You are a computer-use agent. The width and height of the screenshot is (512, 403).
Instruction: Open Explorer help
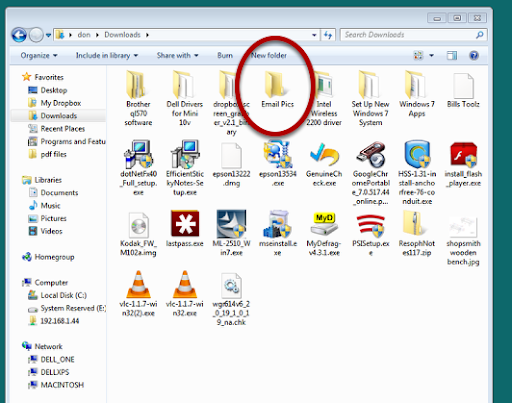point(474,55)
